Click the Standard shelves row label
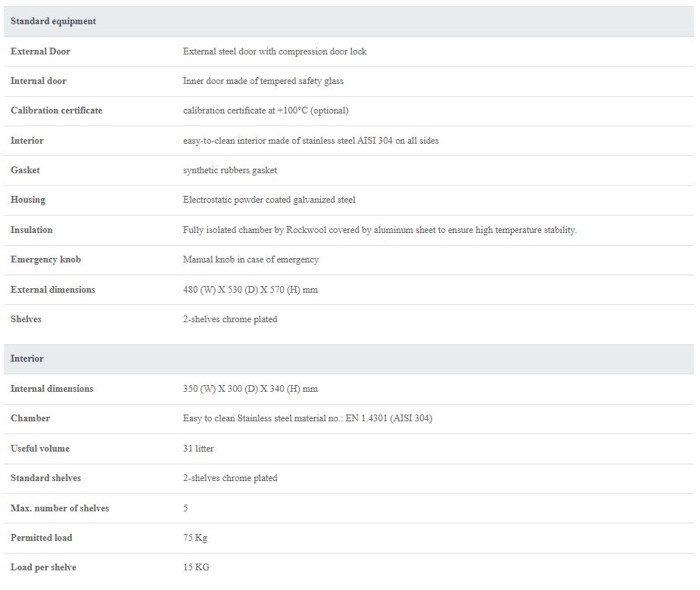Viewport: 700px width, 590px height. (45, 478)
